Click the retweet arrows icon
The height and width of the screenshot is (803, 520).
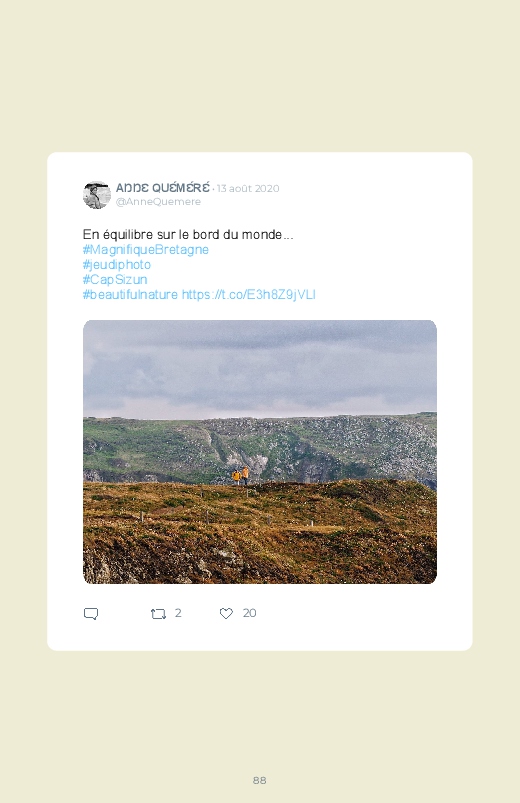tap(158, 614)
